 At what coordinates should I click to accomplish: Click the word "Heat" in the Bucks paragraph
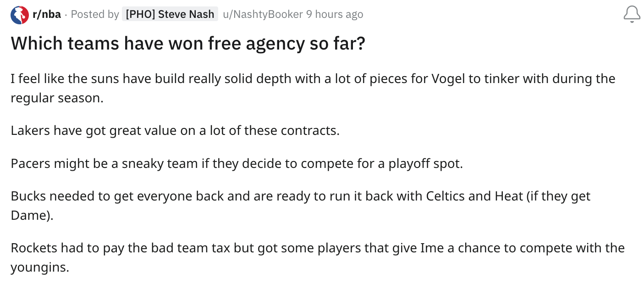(509, 196)
